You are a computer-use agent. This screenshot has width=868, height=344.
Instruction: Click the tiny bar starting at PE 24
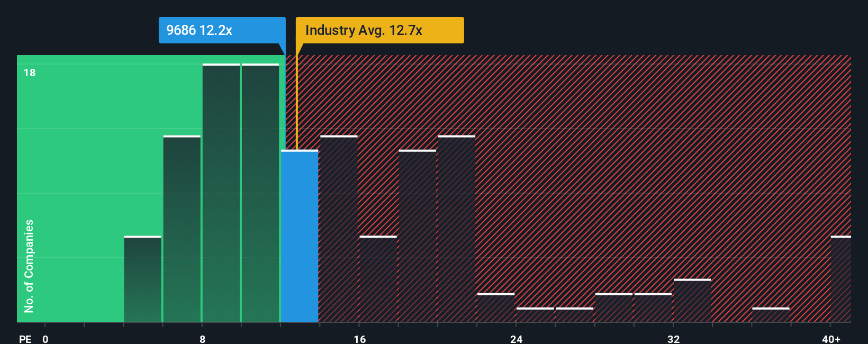535,315
